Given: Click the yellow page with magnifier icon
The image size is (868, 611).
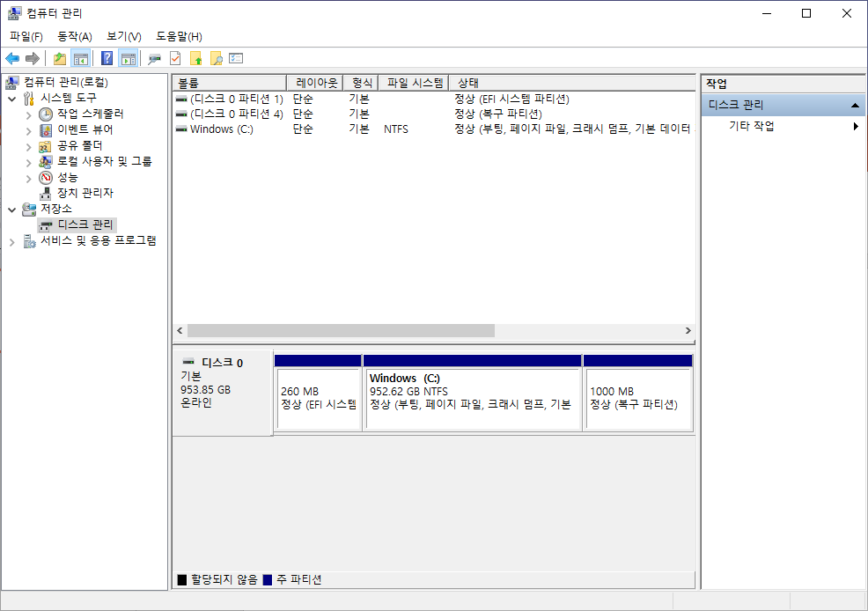Looking at the screenshot, I should tap(216, 58).
